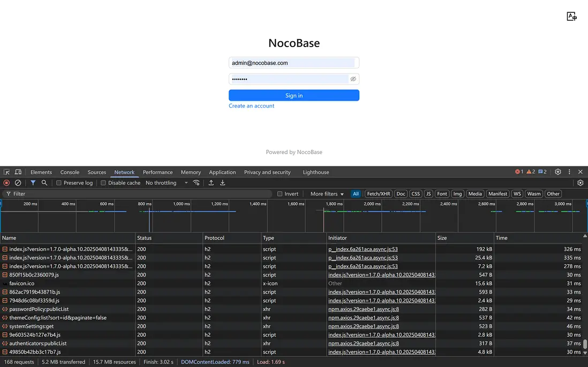
Task: Click the email input field
Action: [x=292, y=63]
